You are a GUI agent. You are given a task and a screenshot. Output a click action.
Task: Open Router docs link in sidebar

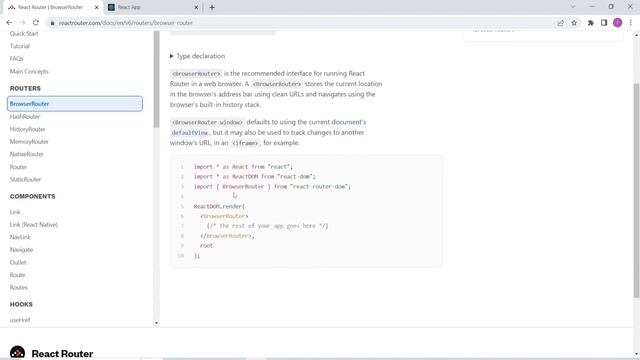[x=18, y=167]
